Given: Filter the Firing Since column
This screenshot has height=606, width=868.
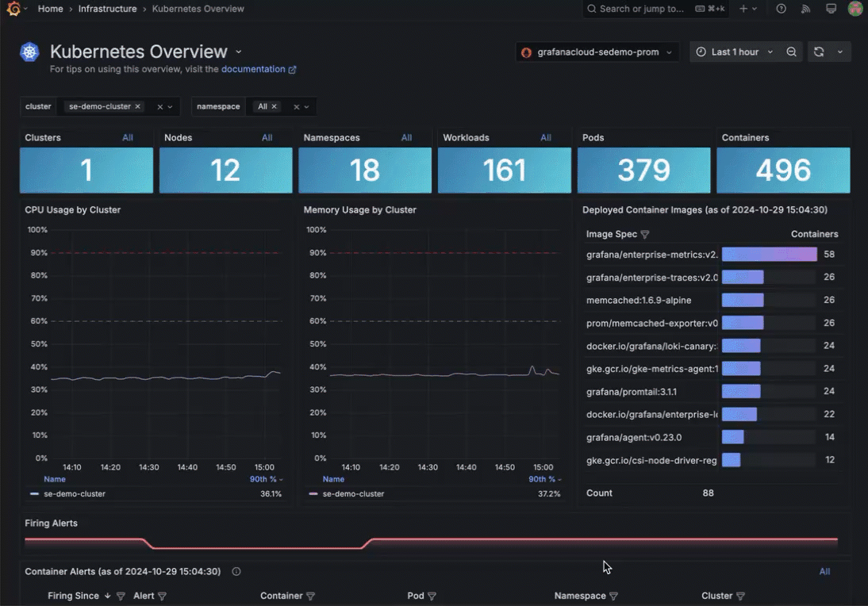Looking at the screenshot, I should pos(121,596).
